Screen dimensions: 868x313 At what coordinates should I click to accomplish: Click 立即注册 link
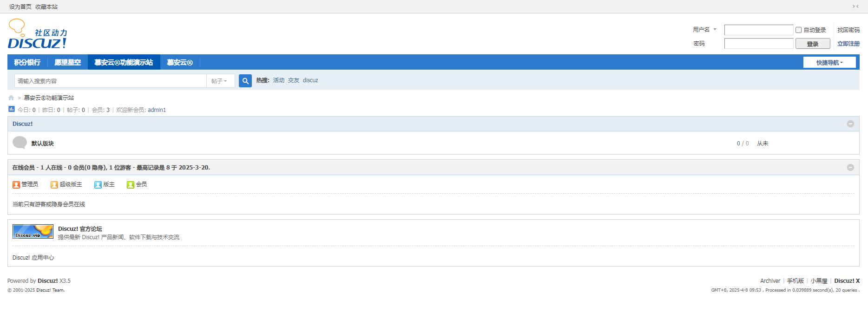click(x=848, y=44)
